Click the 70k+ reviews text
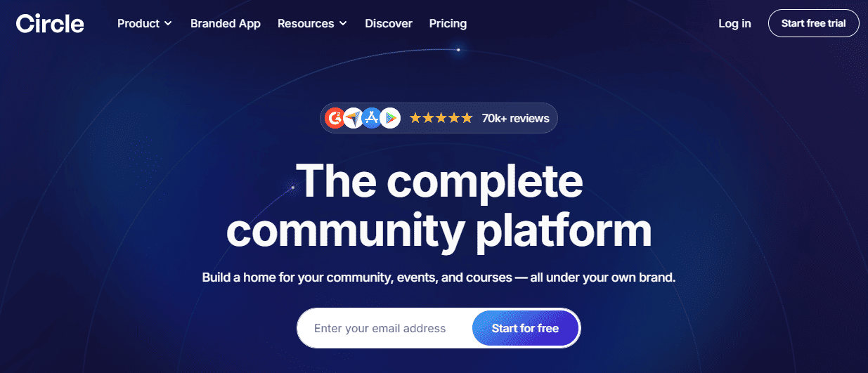The height and width of the screenshot is (373, 868). [x=516, y=118]
